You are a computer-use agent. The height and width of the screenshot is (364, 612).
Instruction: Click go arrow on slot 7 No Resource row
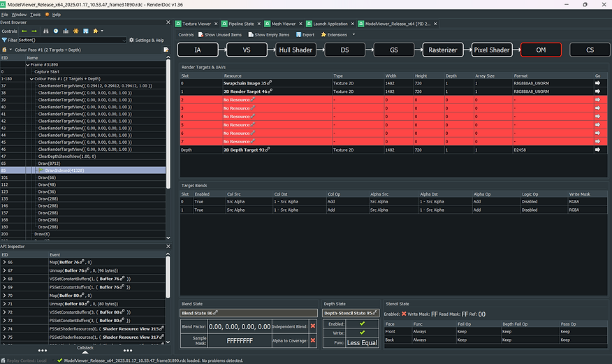coord(597,142)
